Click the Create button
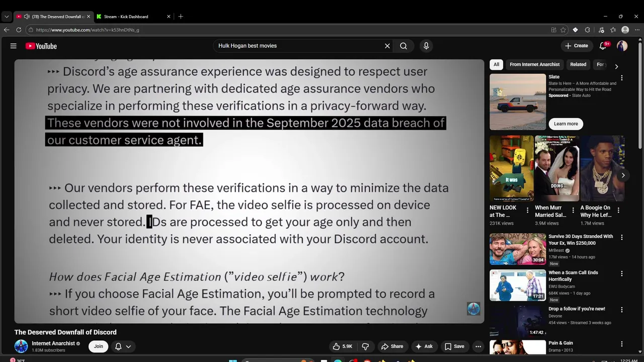The height and width of the screenshot is (362, 644). pyautogui.click(x=576, y=46)
